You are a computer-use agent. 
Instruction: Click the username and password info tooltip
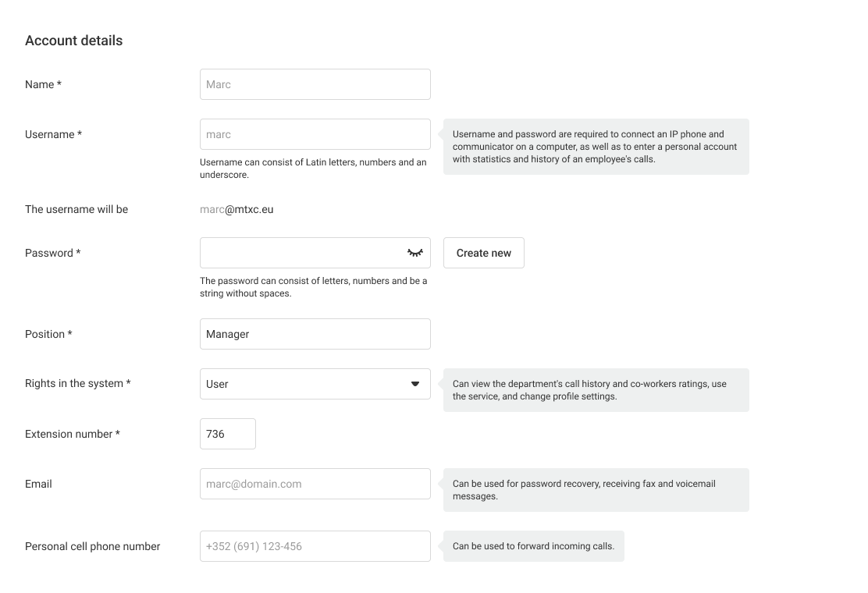click(596, 147)
